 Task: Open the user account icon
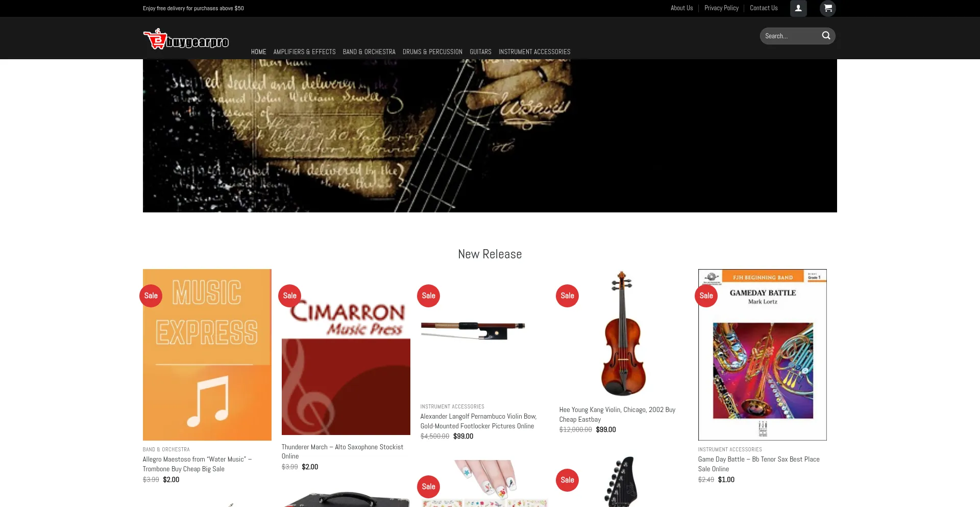[798, 8]
